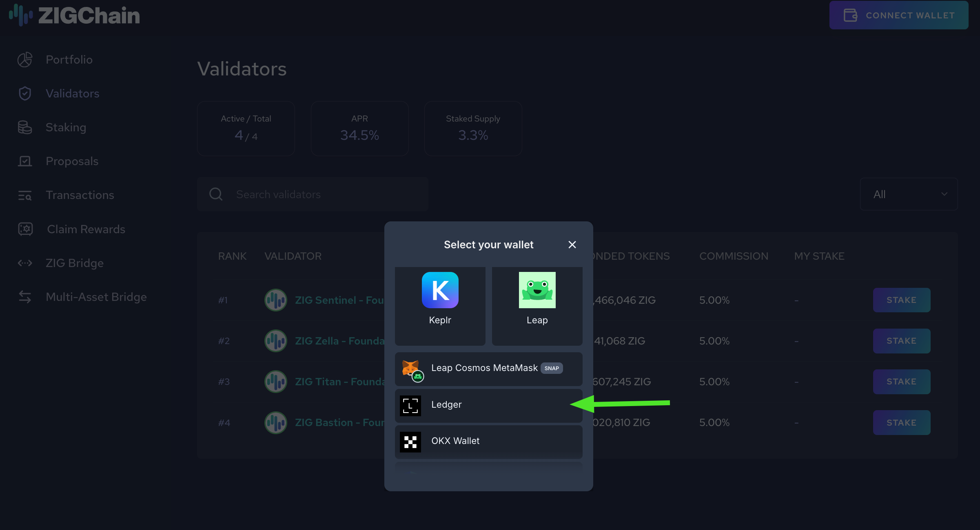Screen dimensions: 980x530
Task: Stake on ZIG Titan validator
Action: pyautogui.click(x=902, y=381)
